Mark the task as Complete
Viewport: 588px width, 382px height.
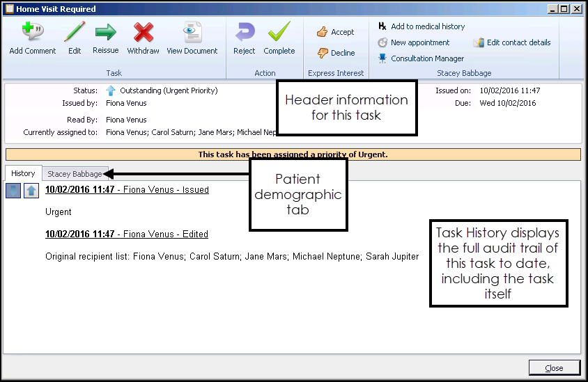[279, 38]
